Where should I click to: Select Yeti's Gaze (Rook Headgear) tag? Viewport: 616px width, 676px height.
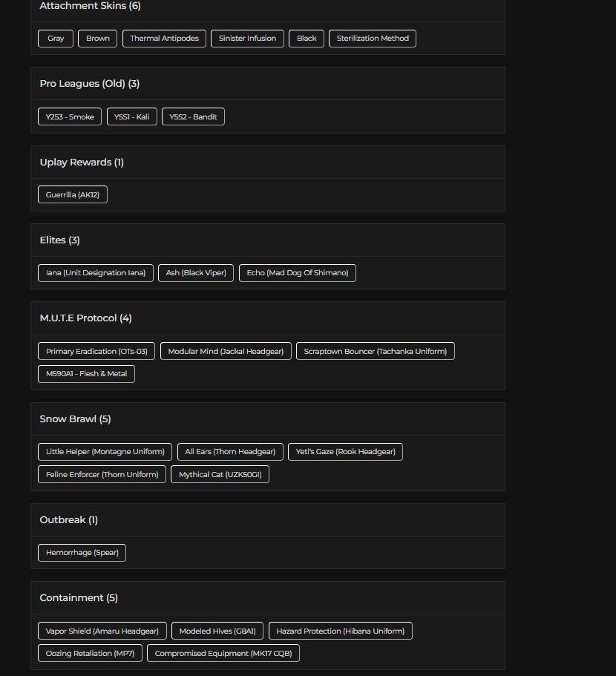(x=345, y=452)
